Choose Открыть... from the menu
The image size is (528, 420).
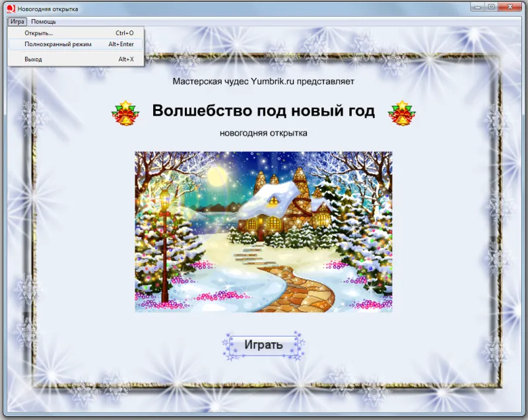[x=76, y=33]
